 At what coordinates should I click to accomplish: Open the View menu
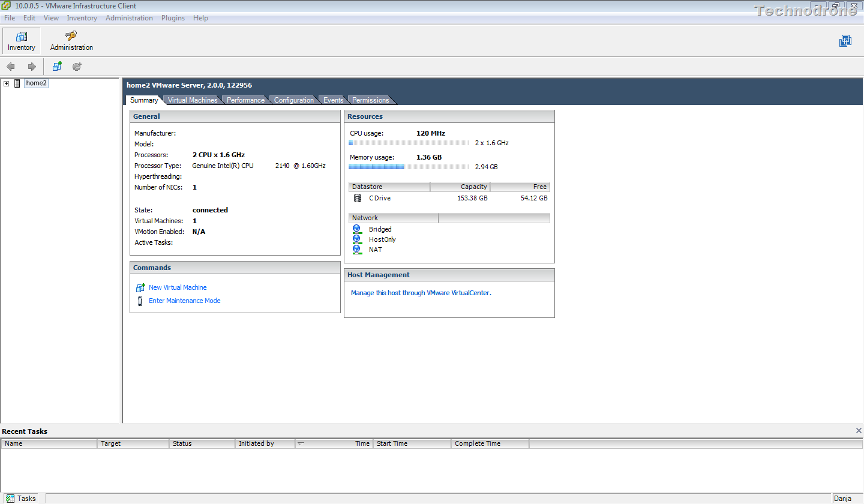tap(51, 18)
